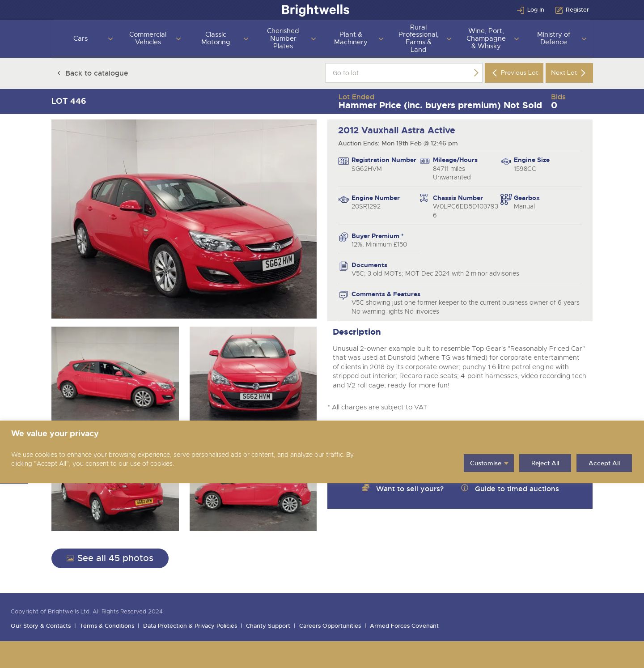Click the Engine Size icon
644x668 pixels.
tap(506, 161)
